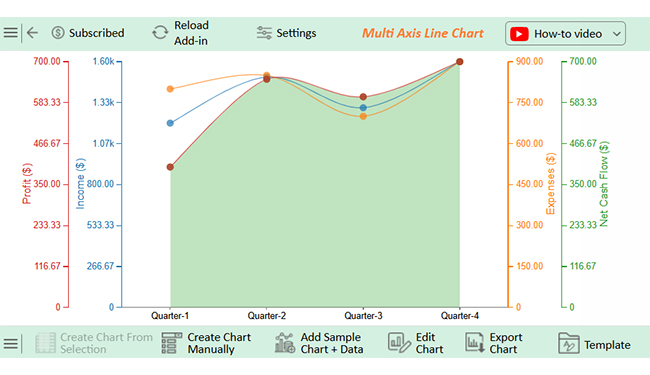
Task: Click the Subscribed dollar icon
Action: (58, 33)
